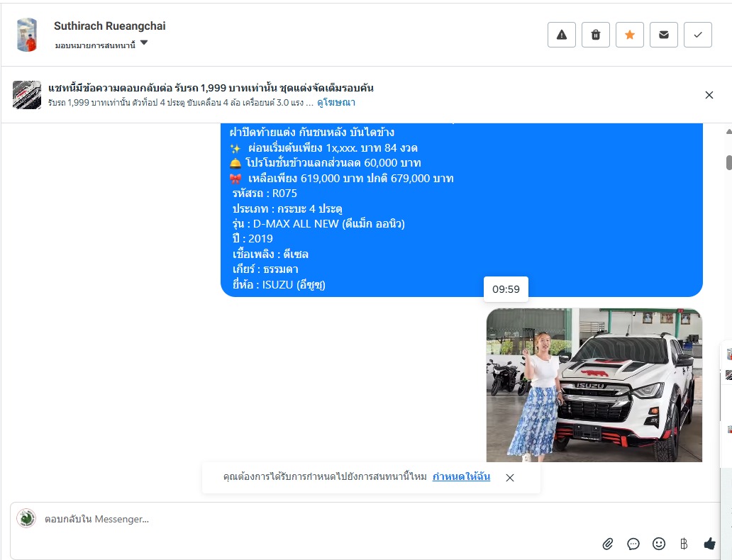Mark conversation as spam with warning icon

click(562, 35)
